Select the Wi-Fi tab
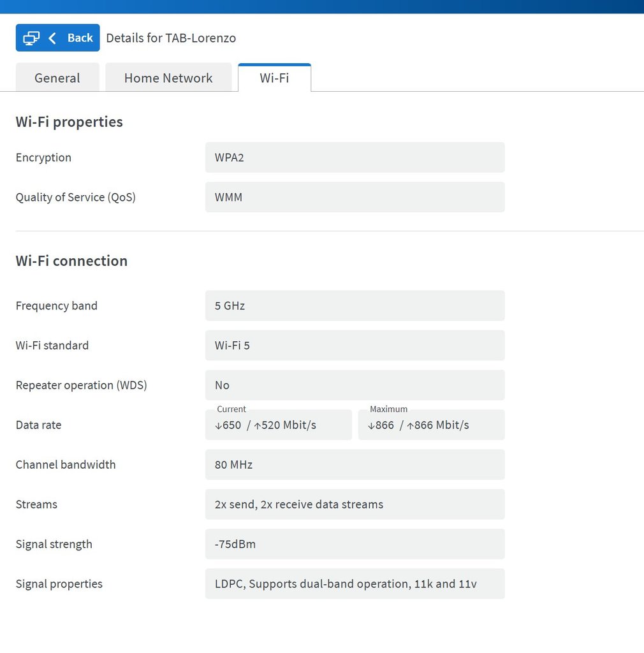644x653 pixels. [274, 78]
